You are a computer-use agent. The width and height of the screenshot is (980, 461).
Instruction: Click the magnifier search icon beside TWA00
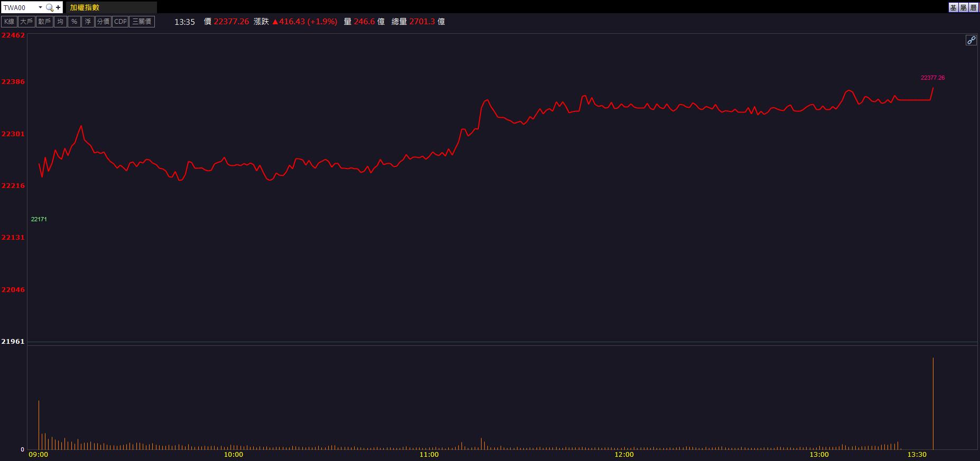49,7
